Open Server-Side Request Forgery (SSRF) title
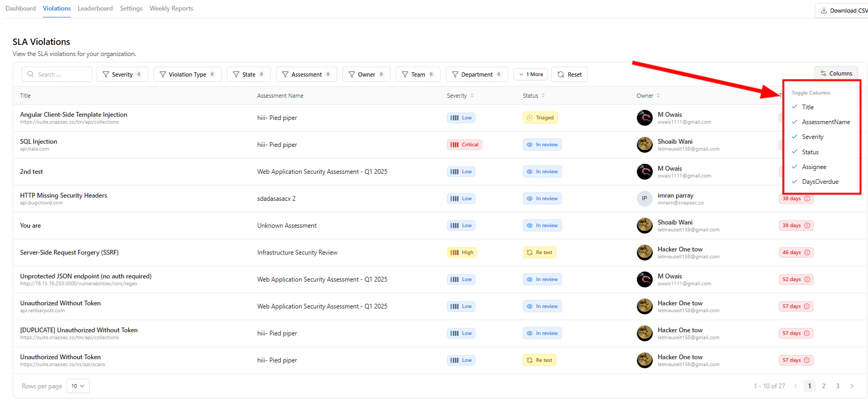The image size is (868, 411). click(x=69, y=253)
